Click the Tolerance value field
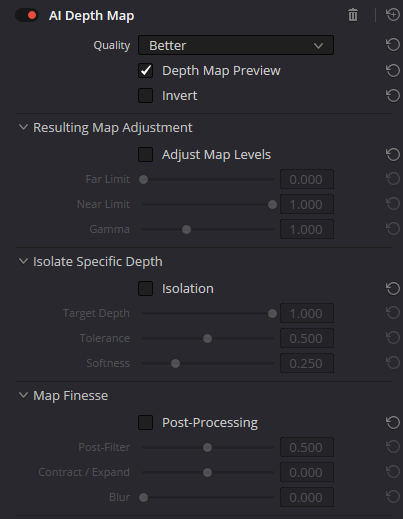Screen dimensions: 403x519 tap(307, 338)
